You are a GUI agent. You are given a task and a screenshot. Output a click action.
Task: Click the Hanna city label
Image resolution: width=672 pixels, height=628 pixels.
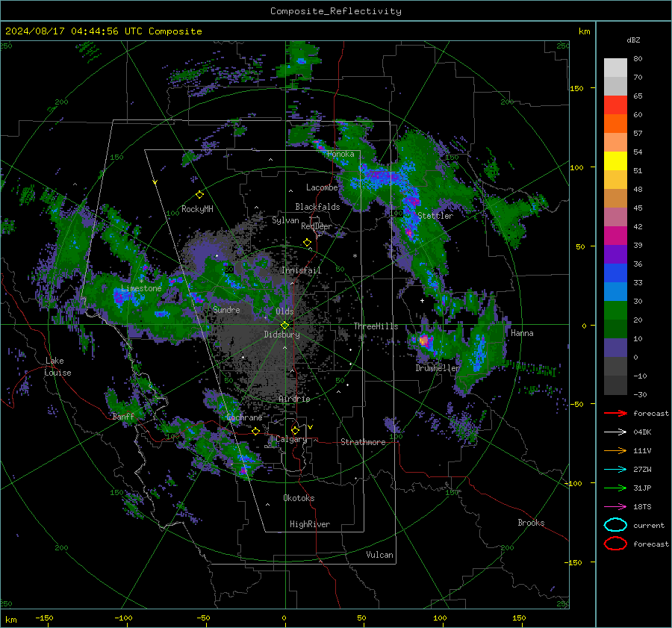click(522, 333)
